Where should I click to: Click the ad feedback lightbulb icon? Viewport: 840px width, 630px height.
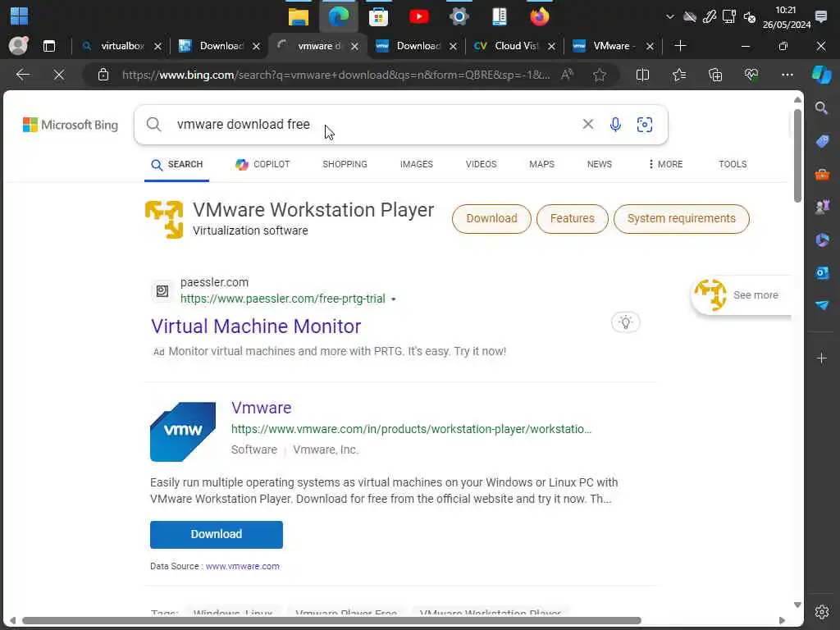(x=625, y=322)
